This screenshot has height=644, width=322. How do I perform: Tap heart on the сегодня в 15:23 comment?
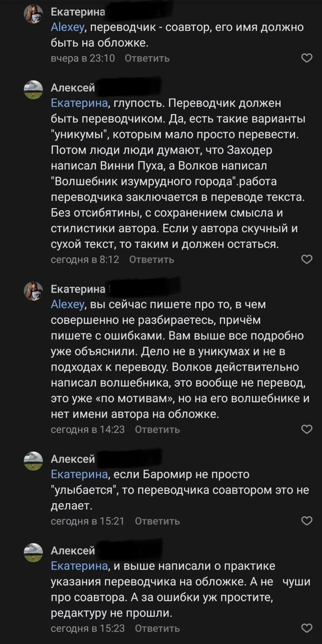306,628
